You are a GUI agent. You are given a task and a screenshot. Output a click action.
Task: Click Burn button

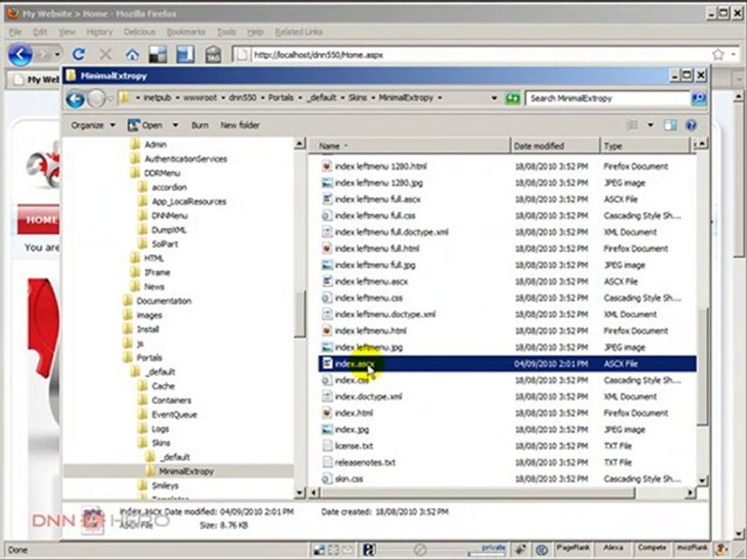[200, 125]
